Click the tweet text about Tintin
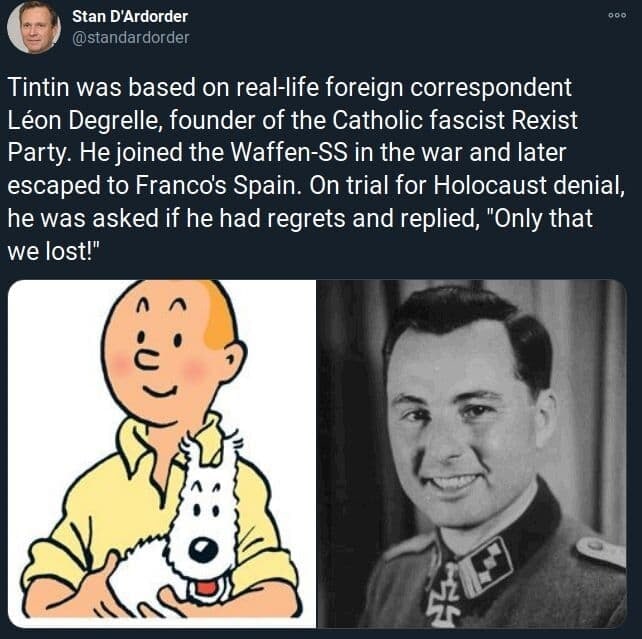Screen dimensions: 642x639 (316, 169)
